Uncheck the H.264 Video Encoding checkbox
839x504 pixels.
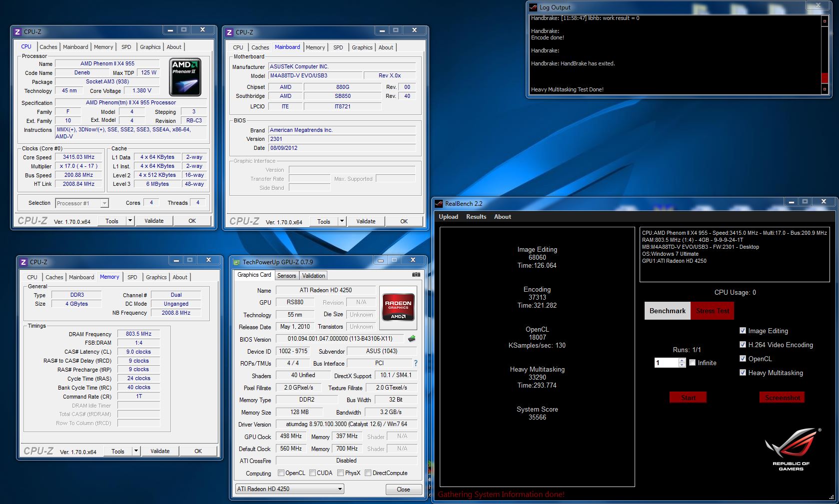(743, 345)
